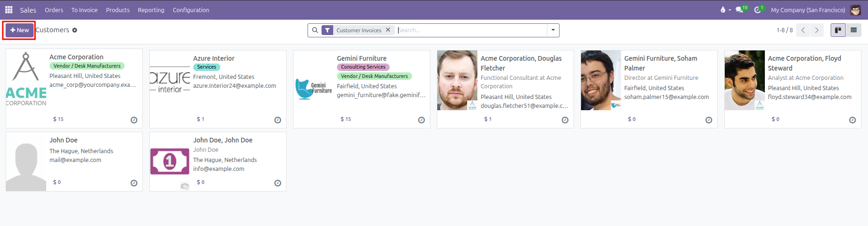Click the filter funnel icon in search
Viewport: 868px width, 226px height.
tap(328, 30)
